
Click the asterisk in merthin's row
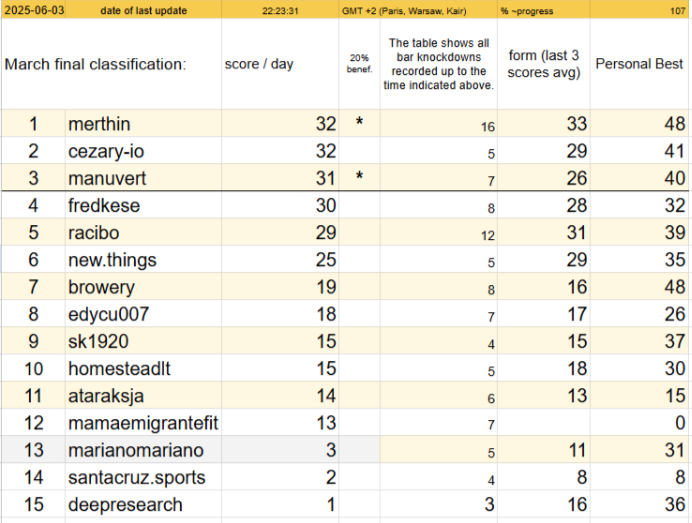coord(359,122)
